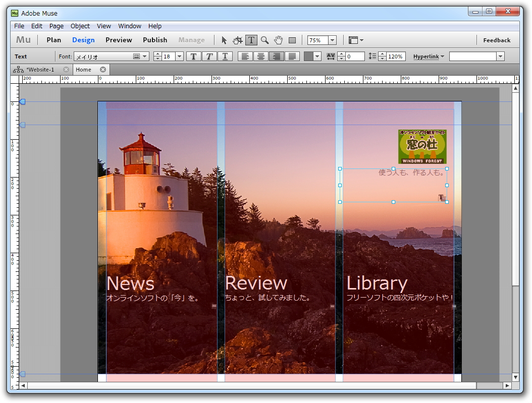
Task: Align text center
Action: pos(260,56)
